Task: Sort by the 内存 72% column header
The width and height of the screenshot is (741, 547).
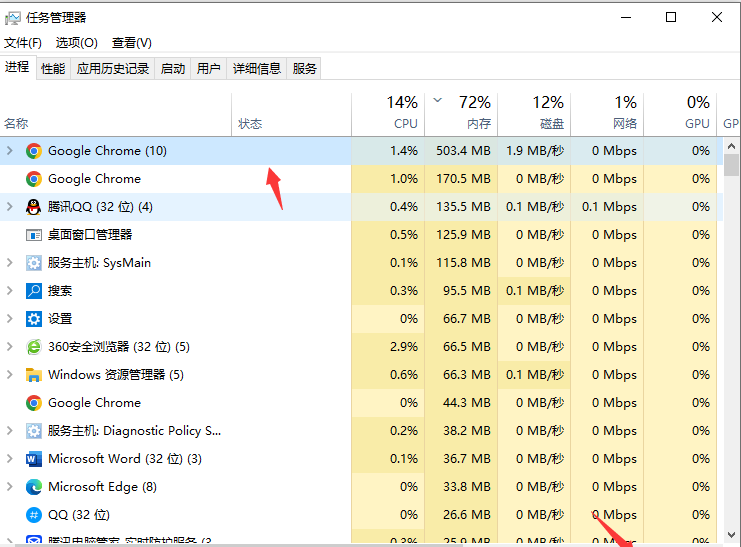Action: (461, 114)
